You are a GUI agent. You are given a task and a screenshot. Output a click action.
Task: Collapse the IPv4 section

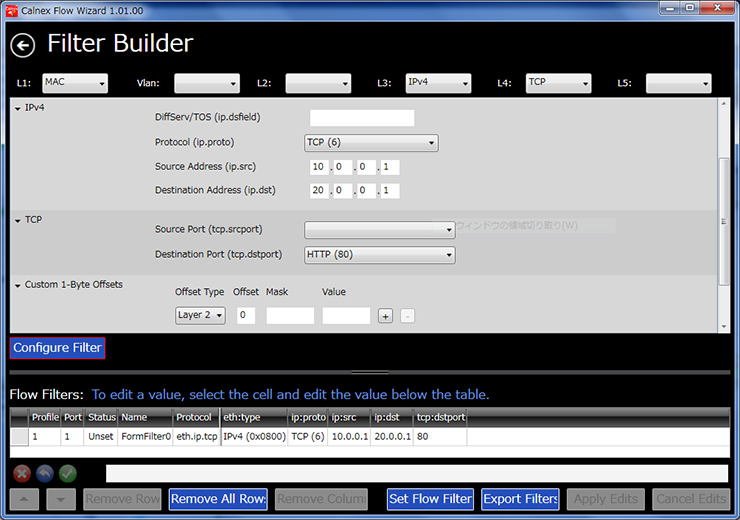(17, 109)
